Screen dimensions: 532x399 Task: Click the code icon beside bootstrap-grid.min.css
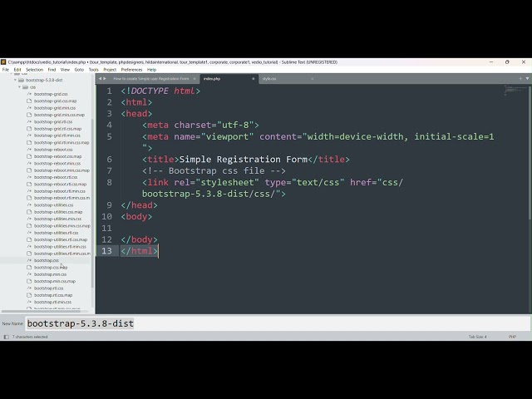[x=29, y=108]
